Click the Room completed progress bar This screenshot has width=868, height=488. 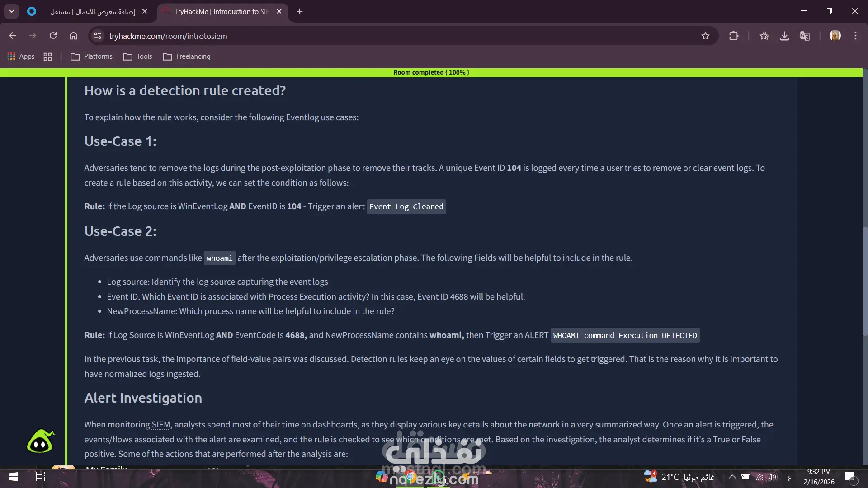click(431, 72)
